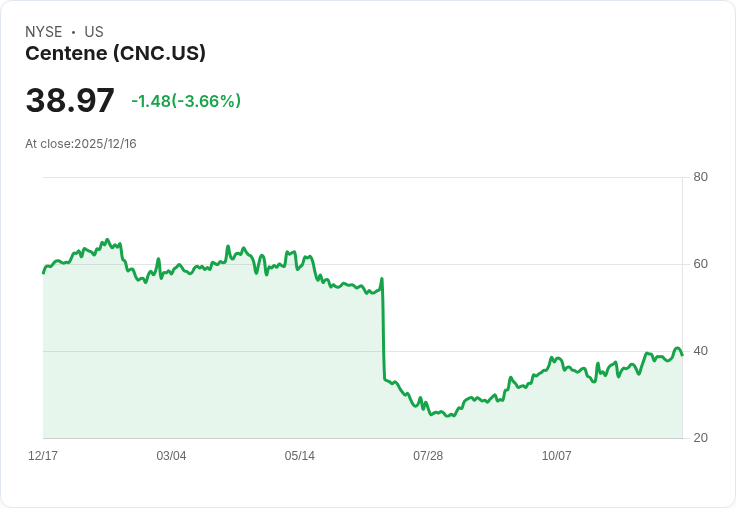Screen dimensions: 736x508
Task: Click the chart line's leftmost starting point
Action: pos(43,273)
